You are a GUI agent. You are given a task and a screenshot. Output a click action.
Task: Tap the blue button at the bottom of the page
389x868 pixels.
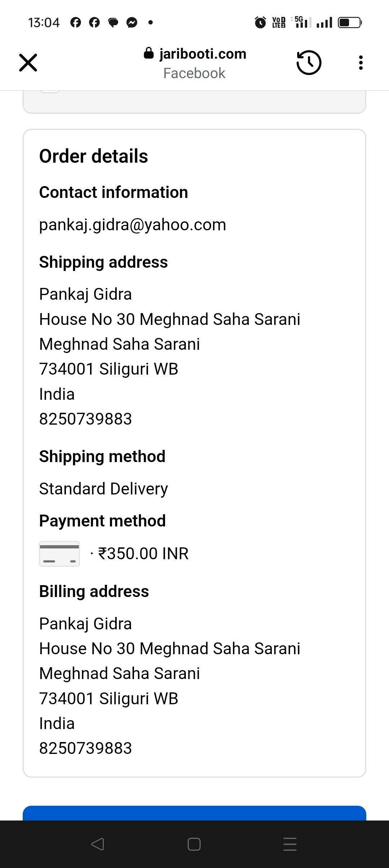click(194, 813)
